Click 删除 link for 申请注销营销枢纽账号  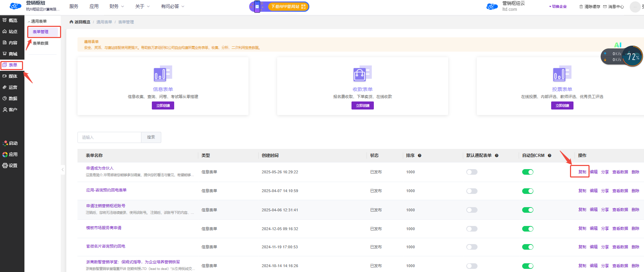click(635, 210)
